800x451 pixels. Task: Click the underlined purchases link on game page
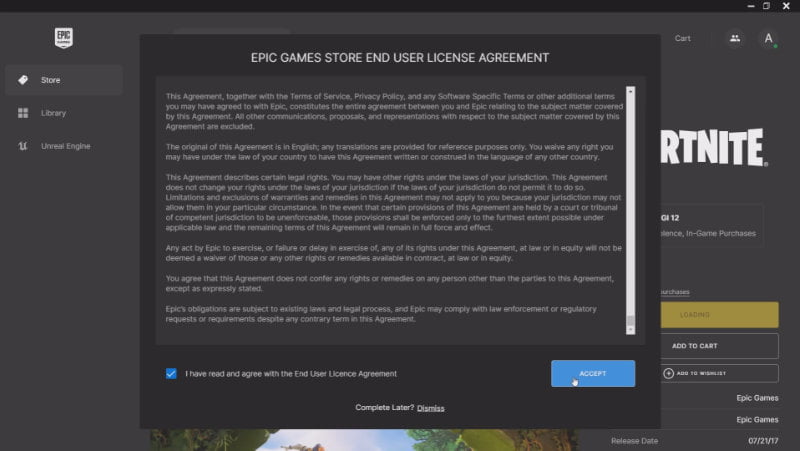(675, 292)
